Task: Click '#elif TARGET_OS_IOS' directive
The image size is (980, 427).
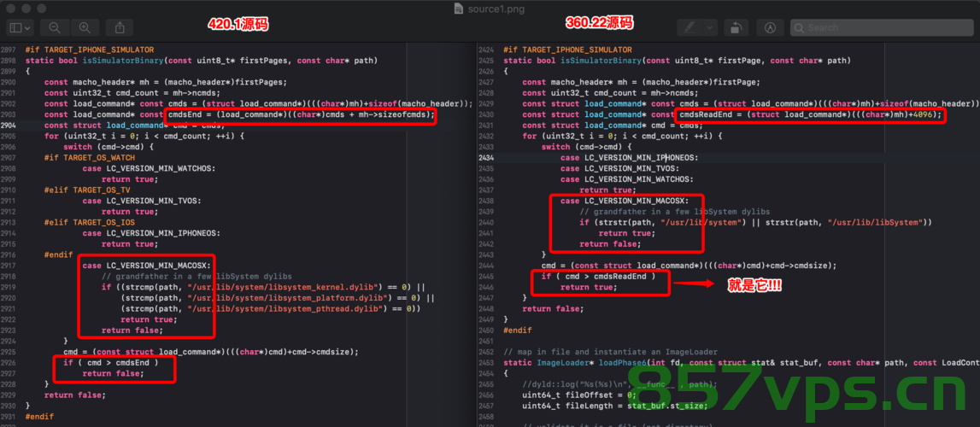Action: coord(90,222)
